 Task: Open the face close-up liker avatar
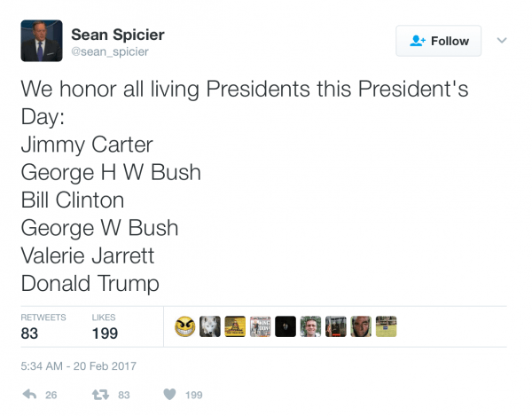tap(361, 326)
